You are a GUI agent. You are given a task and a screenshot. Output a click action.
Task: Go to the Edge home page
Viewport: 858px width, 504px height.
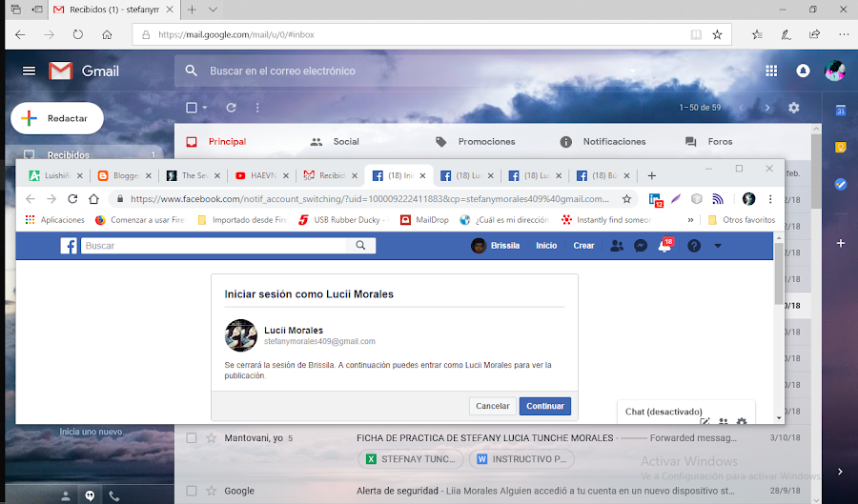[107, 34]
